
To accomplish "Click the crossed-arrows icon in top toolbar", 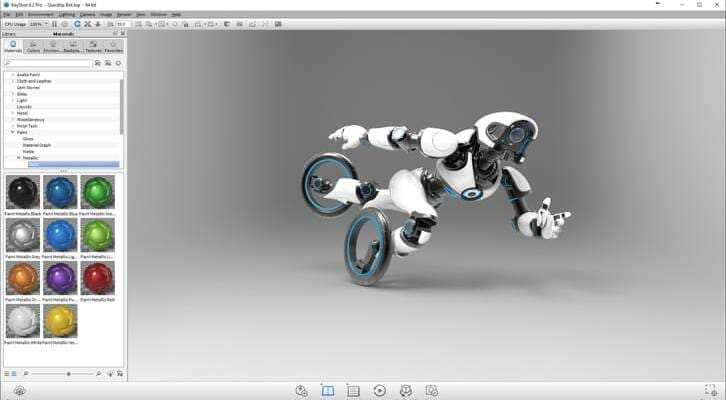I will coord(88,24).
